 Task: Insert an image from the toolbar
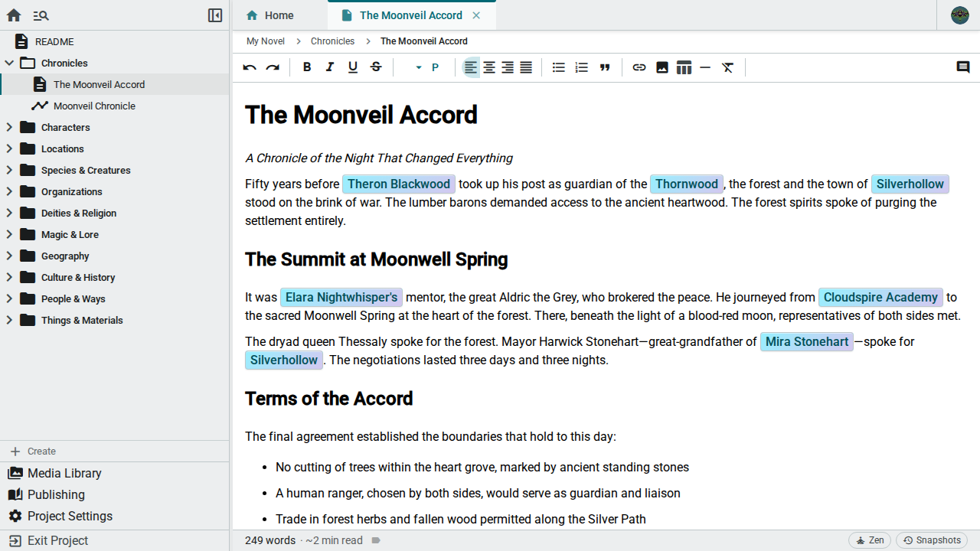point(662,67)
